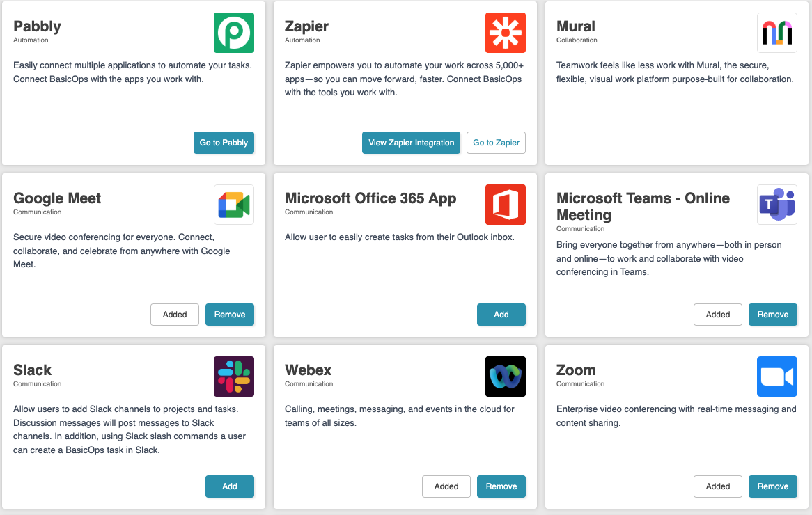Open Pabbly via Go to Pabbly button
Image resolution: width=812 pixels, height=515 pixels.
click(x=224, y=142)
